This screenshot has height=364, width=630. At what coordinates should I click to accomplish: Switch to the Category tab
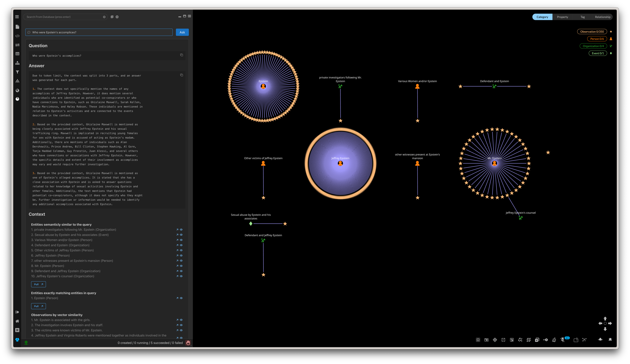click(542, 17)
